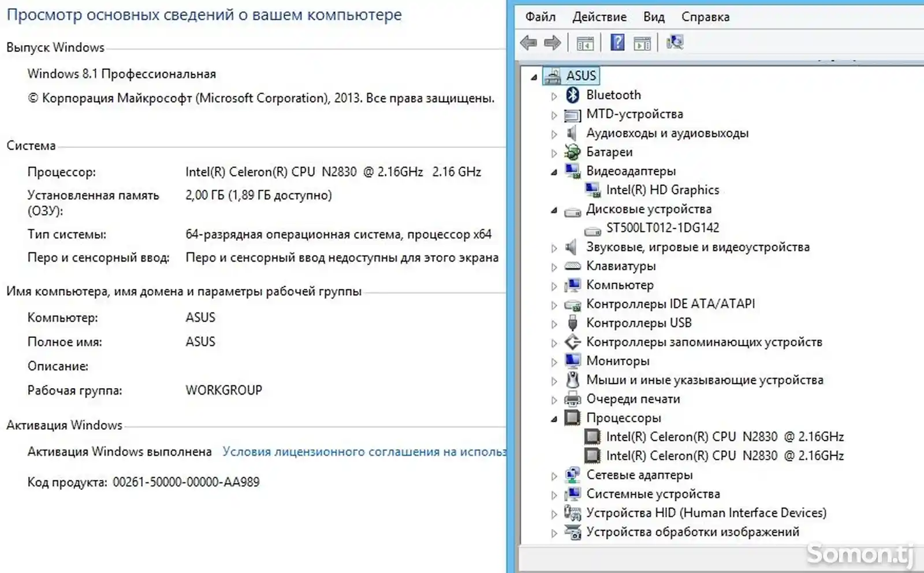Open the Файл menu
This screenshot has height=573, width=924.
pos(540,17)
